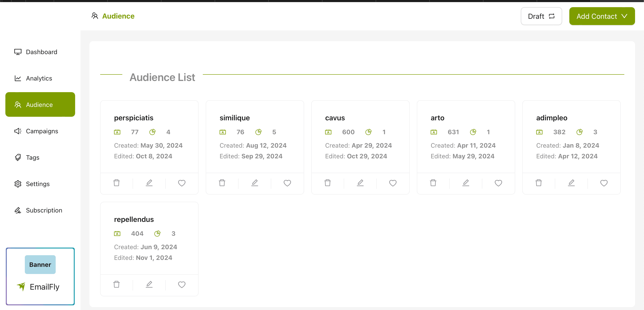The image size is (644, 310).
Task: Go to Analytics in the sidebar
Action: point(39,78)
